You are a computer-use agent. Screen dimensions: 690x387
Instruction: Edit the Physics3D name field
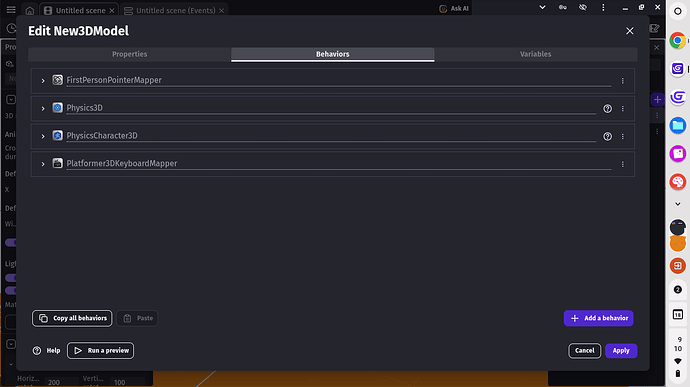(331, 108)
